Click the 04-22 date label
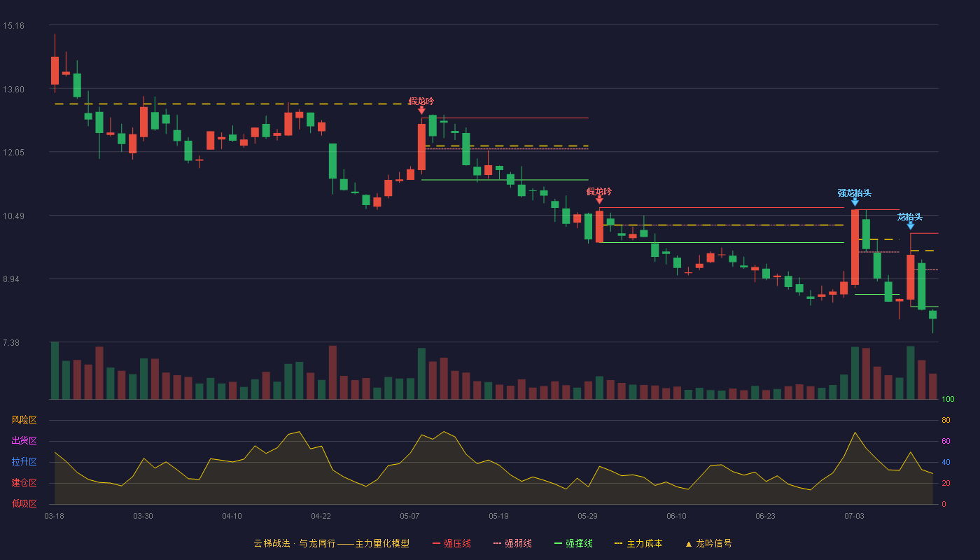The width and height of the screenshot is (980, 560). coord(321,516)
